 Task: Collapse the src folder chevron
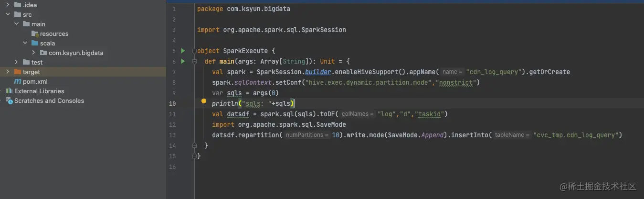tap(8, 14)
